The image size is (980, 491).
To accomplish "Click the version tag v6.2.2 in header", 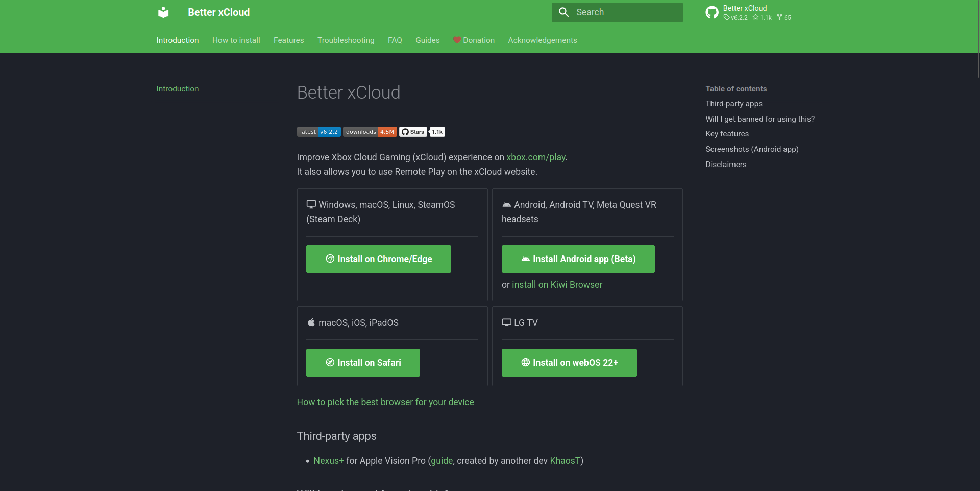I will point(736,18).
